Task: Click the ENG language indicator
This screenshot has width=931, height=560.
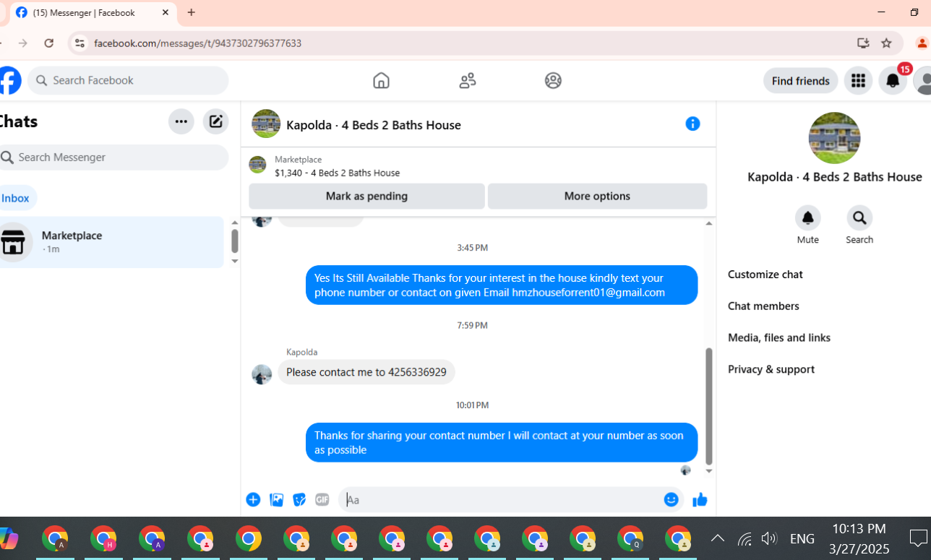Action: [802, 538]
